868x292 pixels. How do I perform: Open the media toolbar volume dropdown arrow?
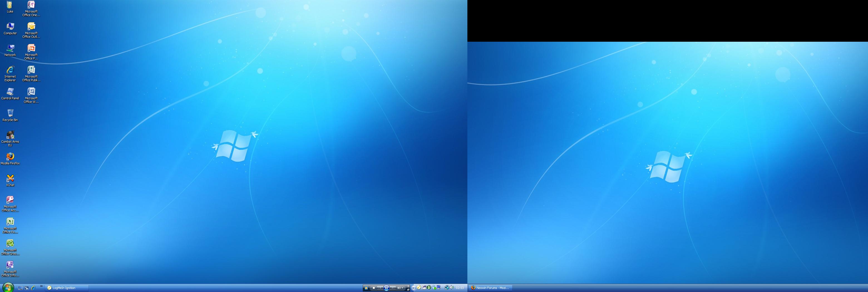click(402, 288)
